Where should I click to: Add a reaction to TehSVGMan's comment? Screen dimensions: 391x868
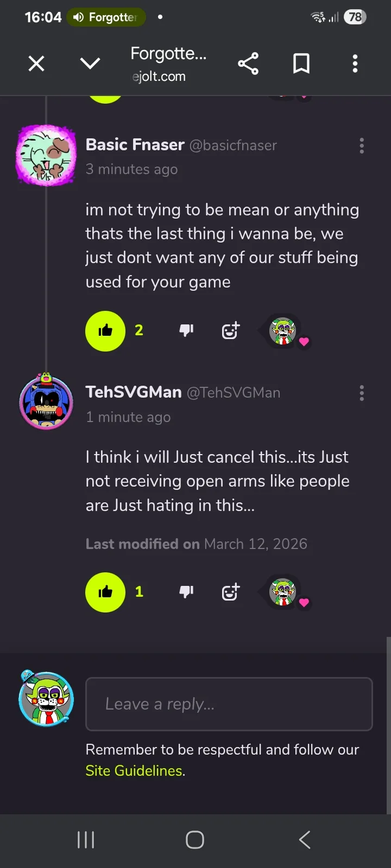click(231, 591)
